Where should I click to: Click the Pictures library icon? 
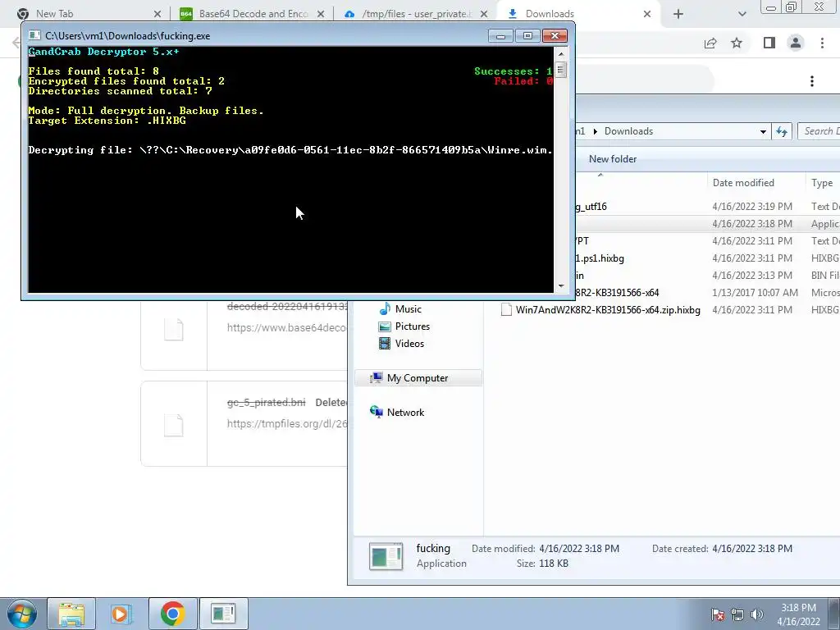click(384, 326)
